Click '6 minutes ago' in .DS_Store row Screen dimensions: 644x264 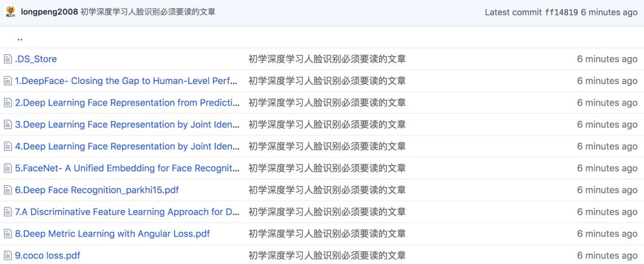(608, 59)
